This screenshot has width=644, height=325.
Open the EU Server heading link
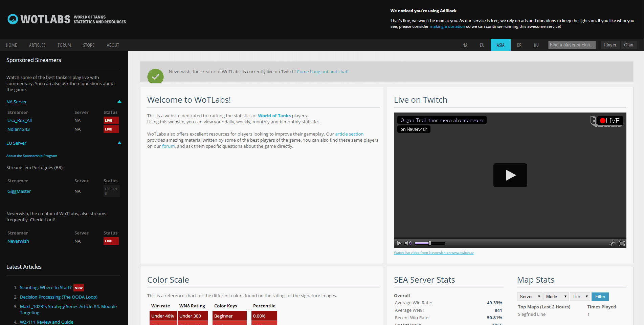click(x=16, y=143)
